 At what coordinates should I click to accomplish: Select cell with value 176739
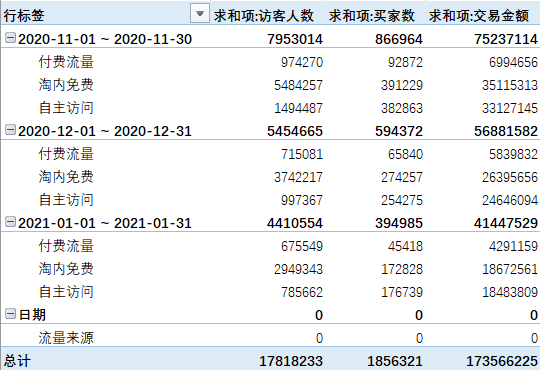(402, 292)
